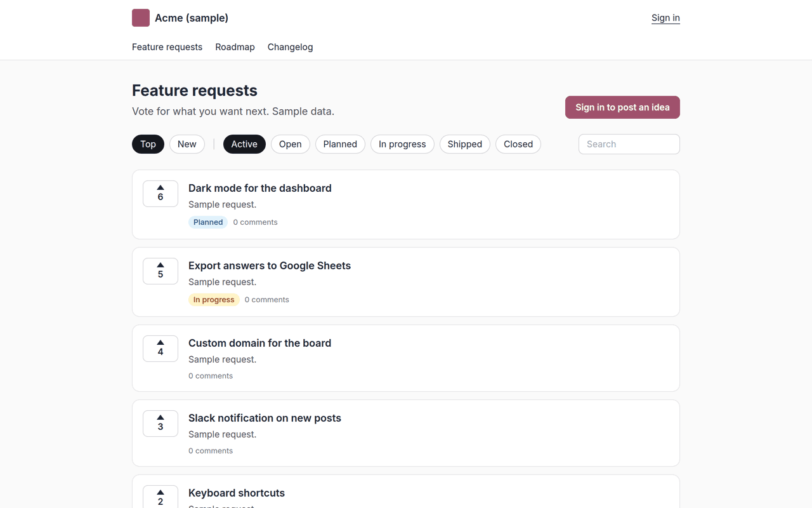Upvote Slack notification on new posts
Viewport: 812px width, 508px height.
pos(160,424)
